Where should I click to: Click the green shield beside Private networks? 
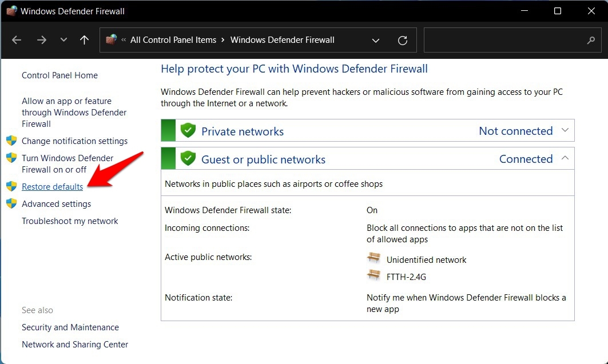click(188, 131)
